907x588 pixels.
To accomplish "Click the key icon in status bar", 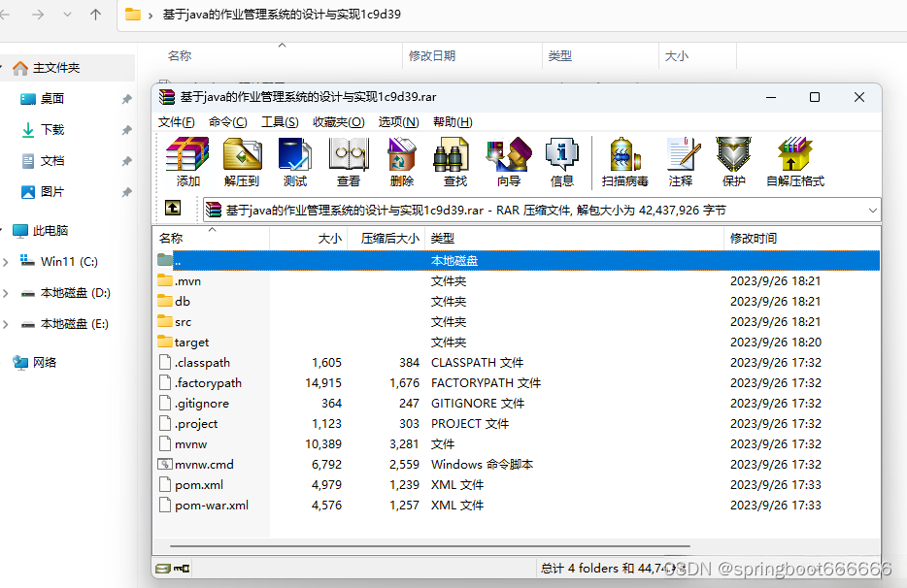I will (x=182, y=569).
